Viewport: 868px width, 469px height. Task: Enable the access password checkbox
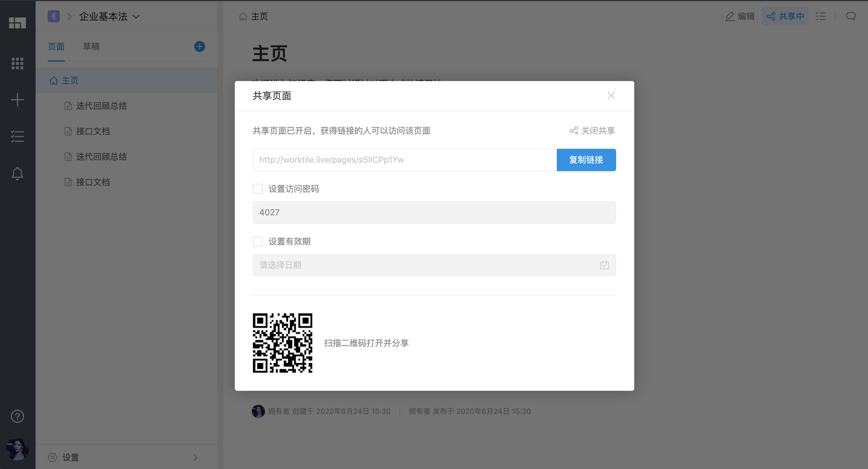(258, 189)
